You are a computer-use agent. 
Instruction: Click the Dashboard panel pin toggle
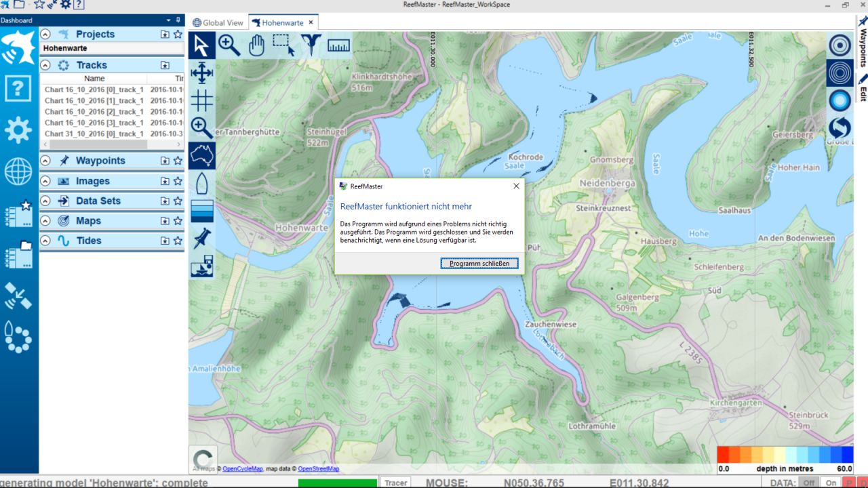coord(178,20)
